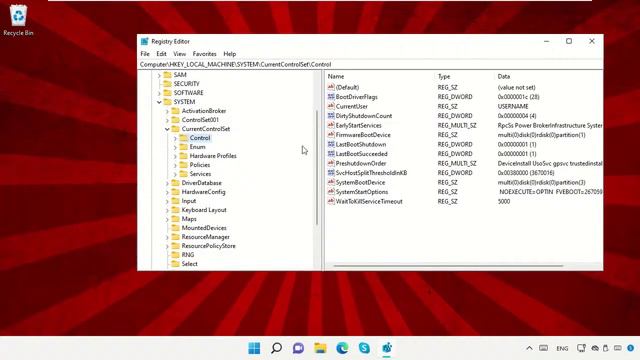Click the EarlyStartServices value icon
The image size is (640, 360).
[x=331, y=125]
